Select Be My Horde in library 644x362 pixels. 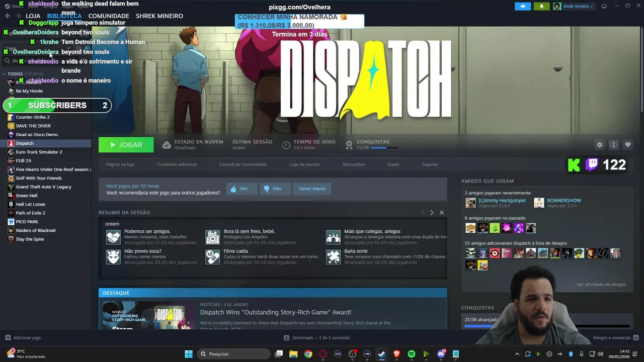tap(29, 91)
